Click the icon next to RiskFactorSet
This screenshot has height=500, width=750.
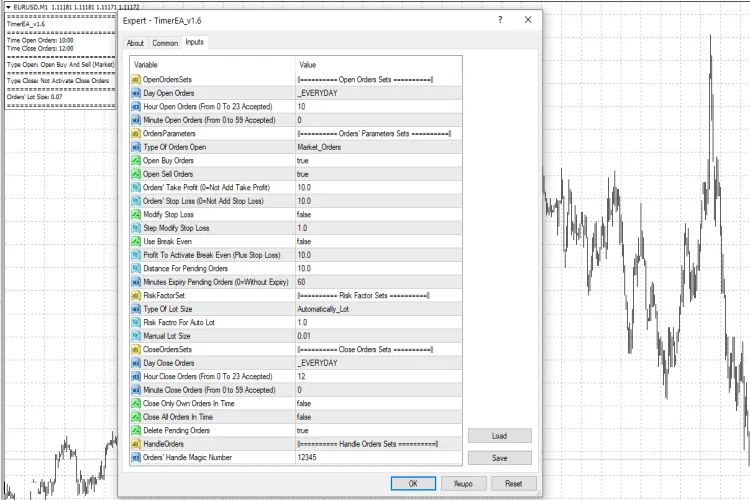(137, 295)
